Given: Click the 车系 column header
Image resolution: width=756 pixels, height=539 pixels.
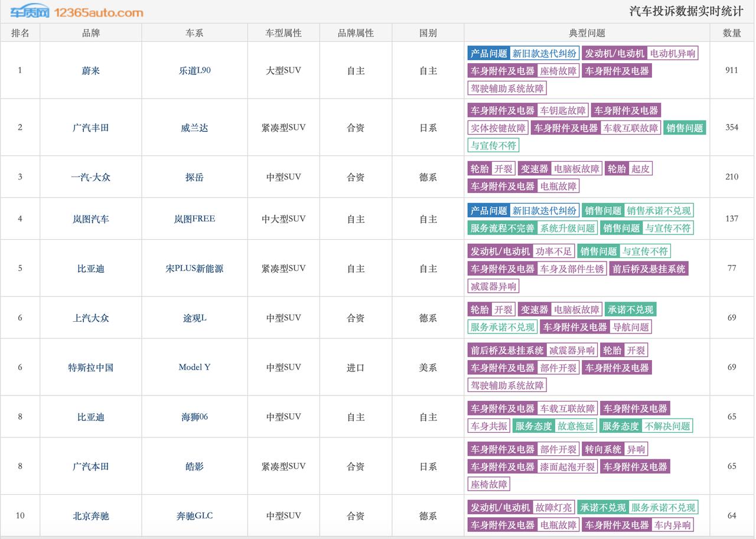Looking at the screenshot, I should pyautogui.click(x=194, y=33).
